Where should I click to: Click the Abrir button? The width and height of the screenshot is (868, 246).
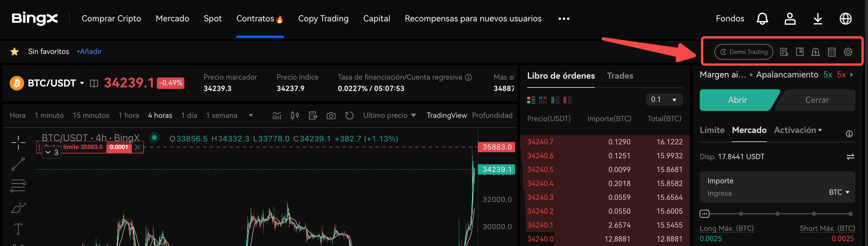tap(737, 100)
